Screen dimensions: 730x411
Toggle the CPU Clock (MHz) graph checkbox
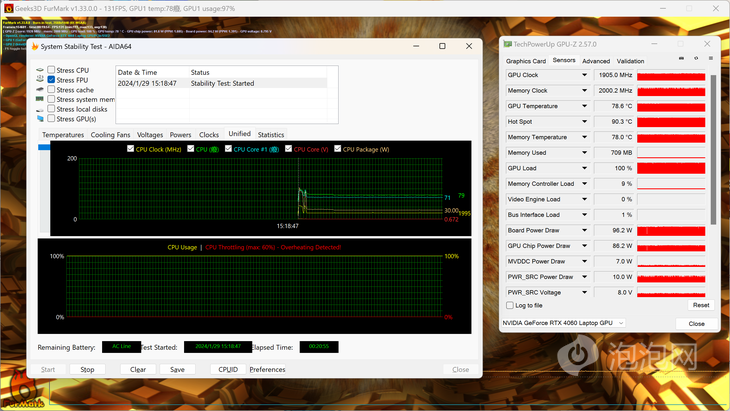pyautogui.click(x=130, y=148)
